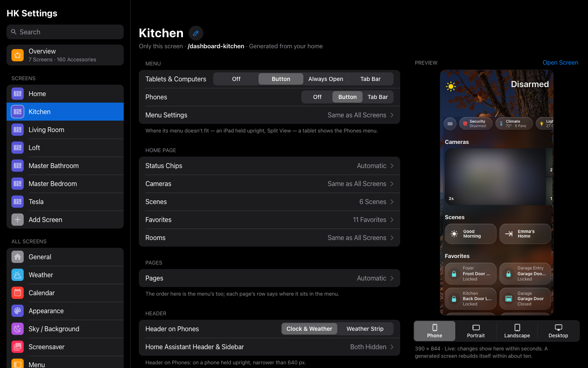This screenshot has height=368, width=588.
Task: Set Phones menu to Tab Bar
Action: coord(378,97)
